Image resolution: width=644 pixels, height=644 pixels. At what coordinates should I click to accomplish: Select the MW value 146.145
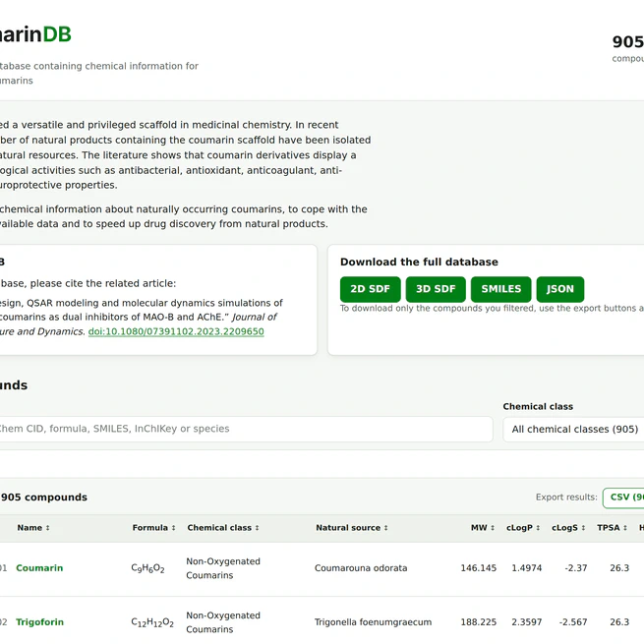click(x=479, y=568)
